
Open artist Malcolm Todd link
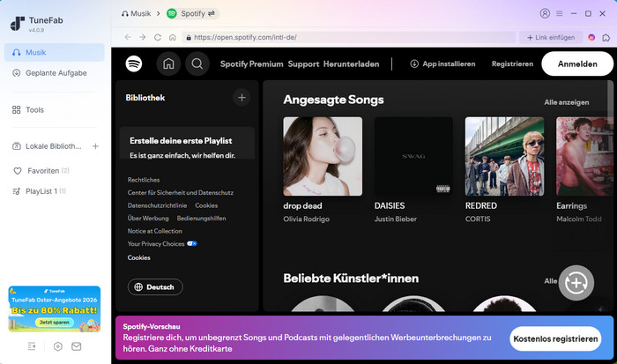point(579,219)
